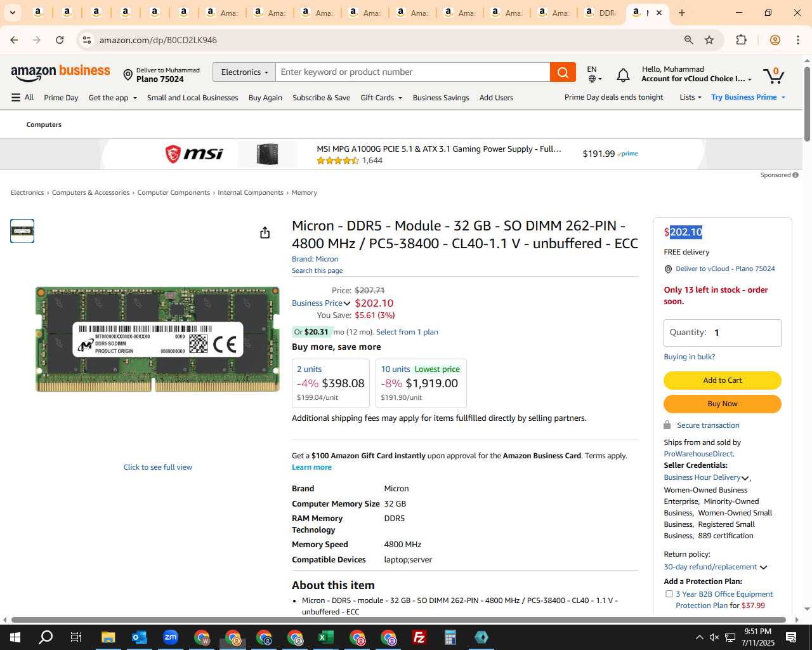Open Excel from the taskbar
812x650 pixels.
[x=325, y=637]
